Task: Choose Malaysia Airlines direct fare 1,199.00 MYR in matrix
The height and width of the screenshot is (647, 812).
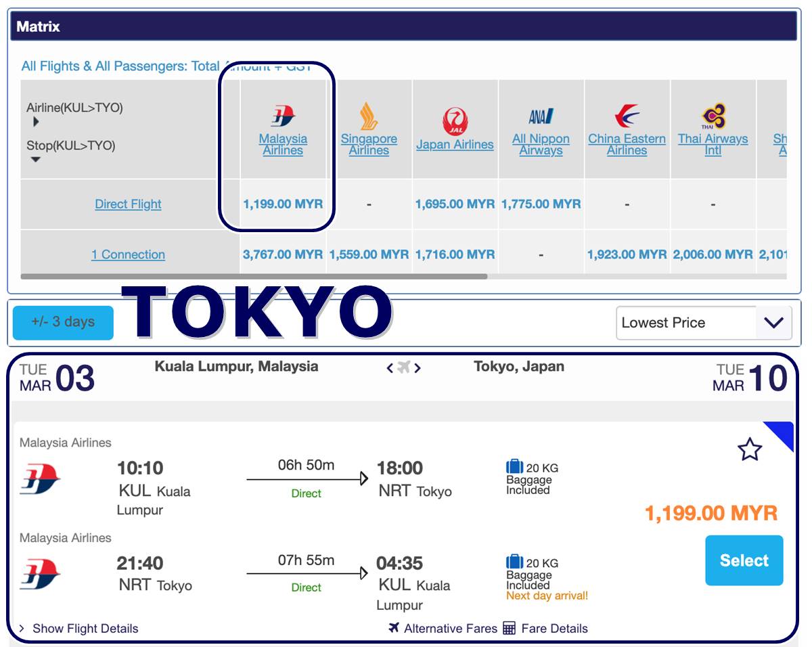Action: (283, 204)
